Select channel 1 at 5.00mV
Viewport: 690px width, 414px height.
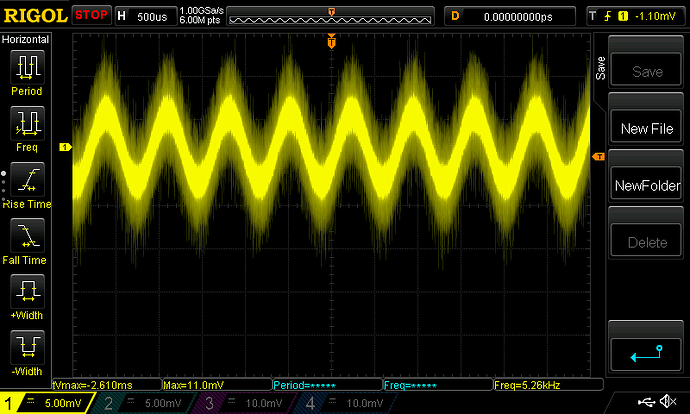[x=46, y=403]
